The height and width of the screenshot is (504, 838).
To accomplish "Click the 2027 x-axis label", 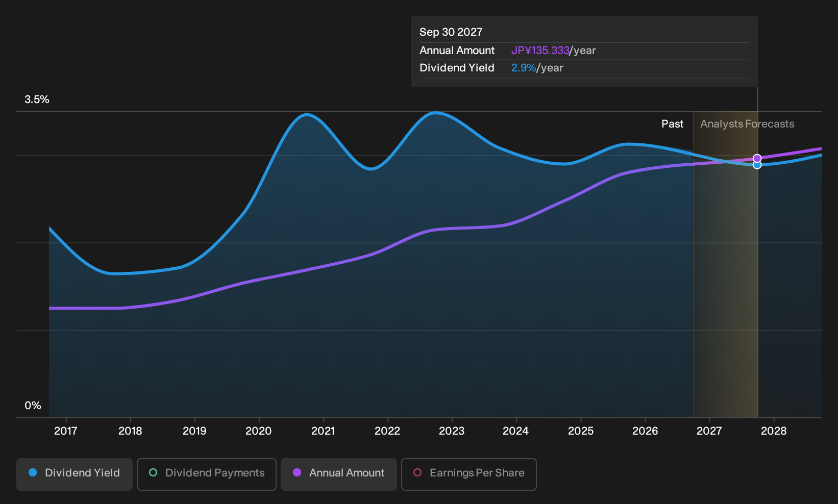I will [x=709, y=431].
